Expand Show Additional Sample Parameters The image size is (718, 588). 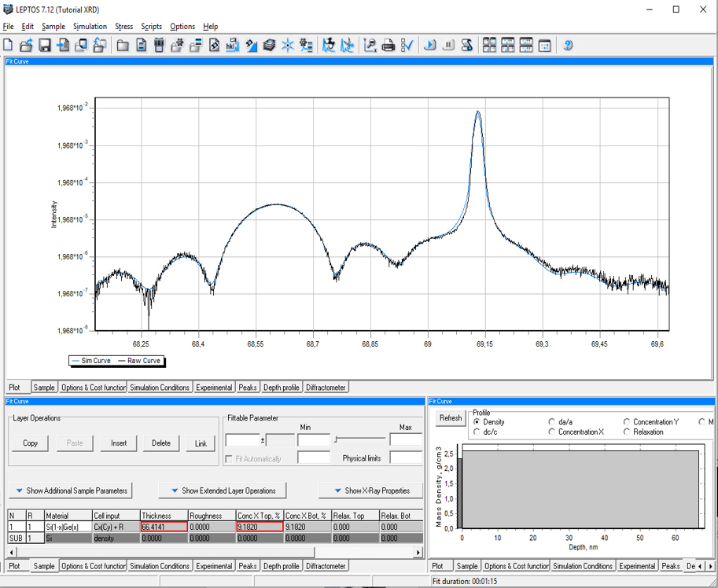click(x=69, y=491)
